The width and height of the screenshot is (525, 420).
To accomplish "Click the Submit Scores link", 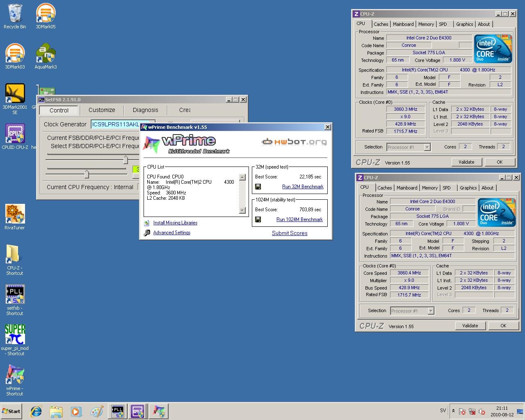I will pyautogui.click(x=290, y=233).
